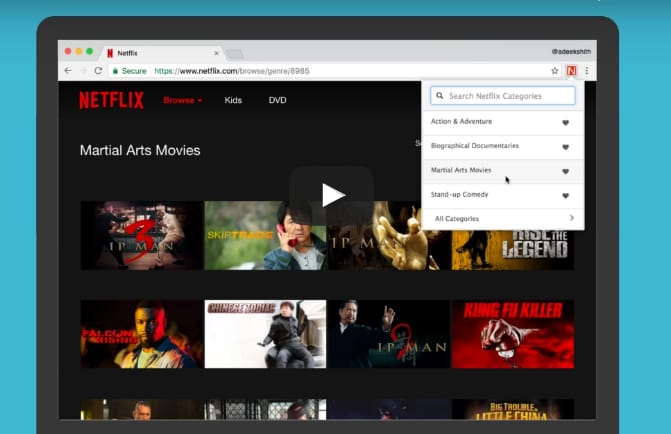Open the Kids section

pyautogui.click(x=233, y=100)
